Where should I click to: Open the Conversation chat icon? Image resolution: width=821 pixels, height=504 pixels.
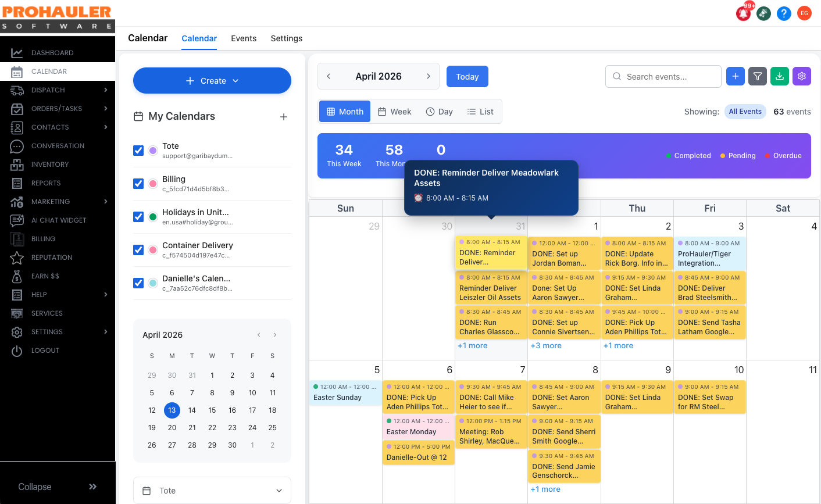[17, 146]
